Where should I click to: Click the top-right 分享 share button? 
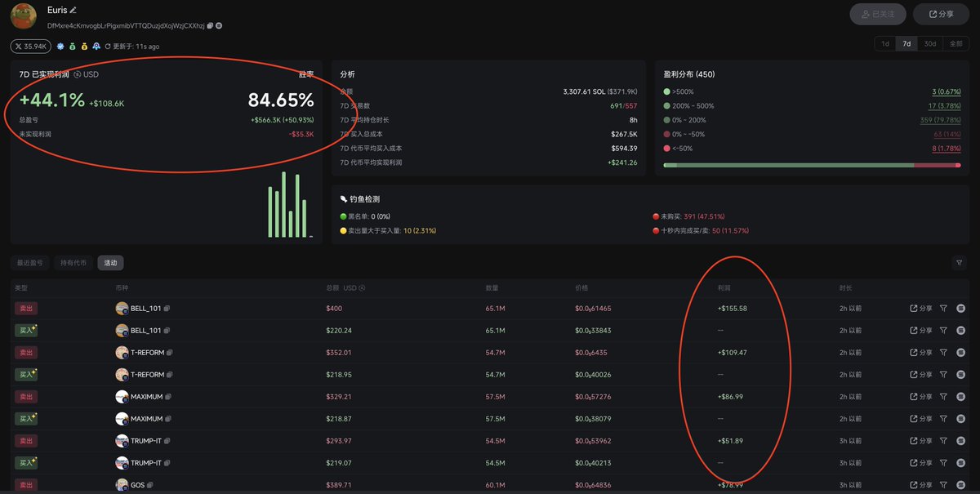[940, 14]
